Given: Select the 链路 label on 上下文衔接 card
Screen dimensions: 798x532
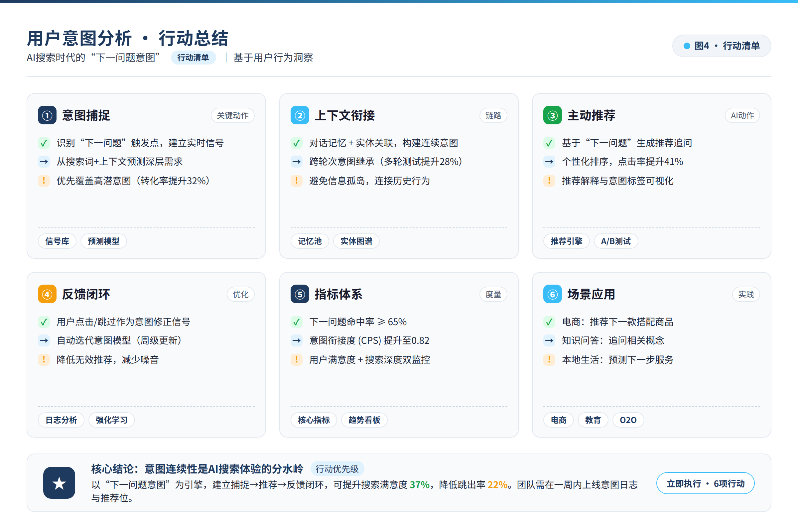Looking at the screenshot, I should (493, 115).
